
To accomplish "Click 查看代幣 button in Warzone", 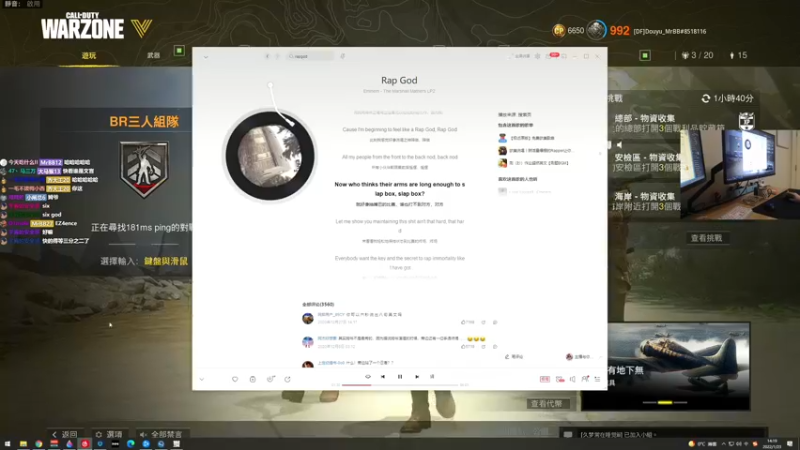I will click(546, 404).
